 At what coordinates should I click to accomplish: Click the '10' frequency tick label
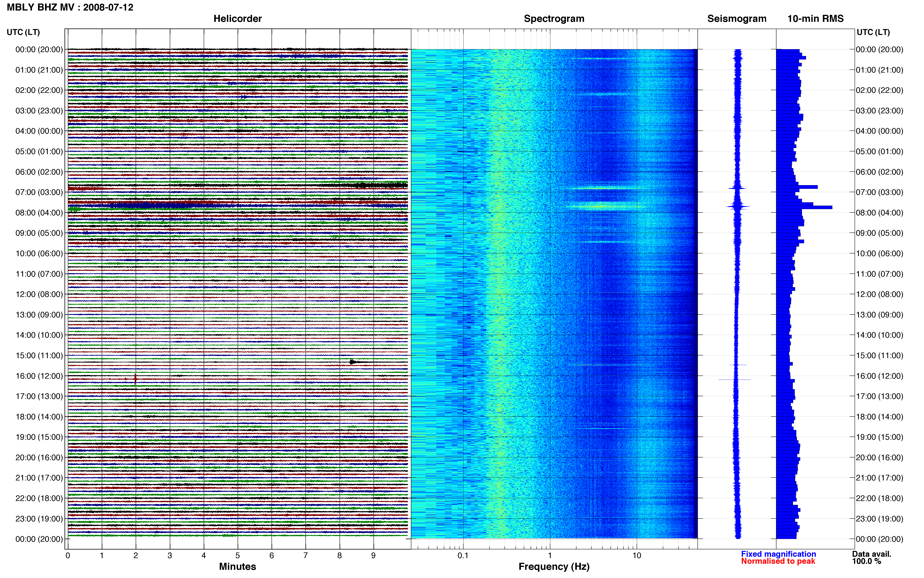click(x=636, y=555)
